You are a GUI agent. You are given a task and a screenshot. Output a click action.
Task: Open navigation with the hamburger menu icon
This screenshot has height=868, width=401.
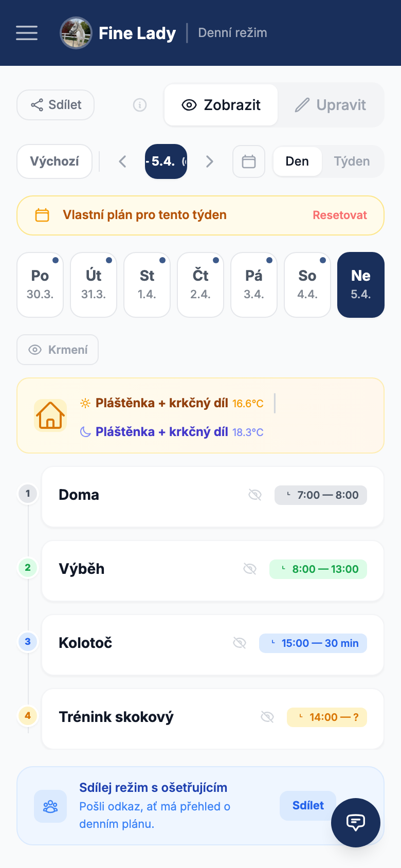coord(26,32)
